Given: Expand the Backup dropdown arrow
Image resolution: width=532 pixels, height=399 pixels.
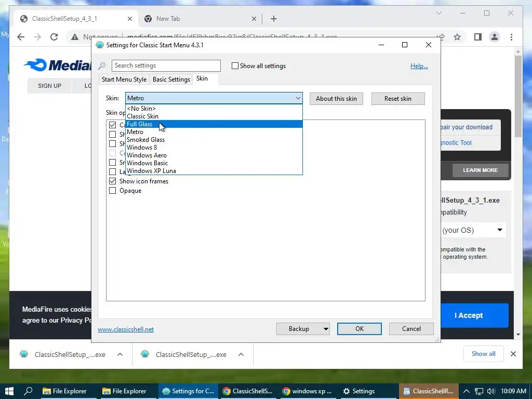Looking at the screenshot, I should (326, 329).
